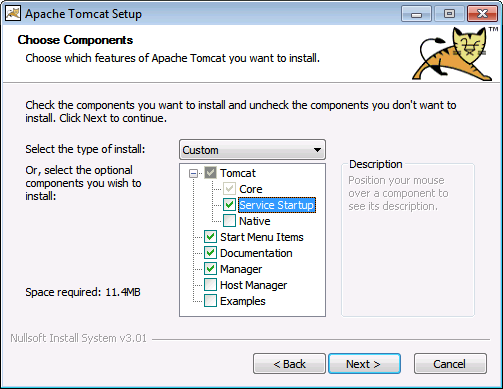
Task: Toggle the Documentation checkbox
Action: tap(210, 253)
